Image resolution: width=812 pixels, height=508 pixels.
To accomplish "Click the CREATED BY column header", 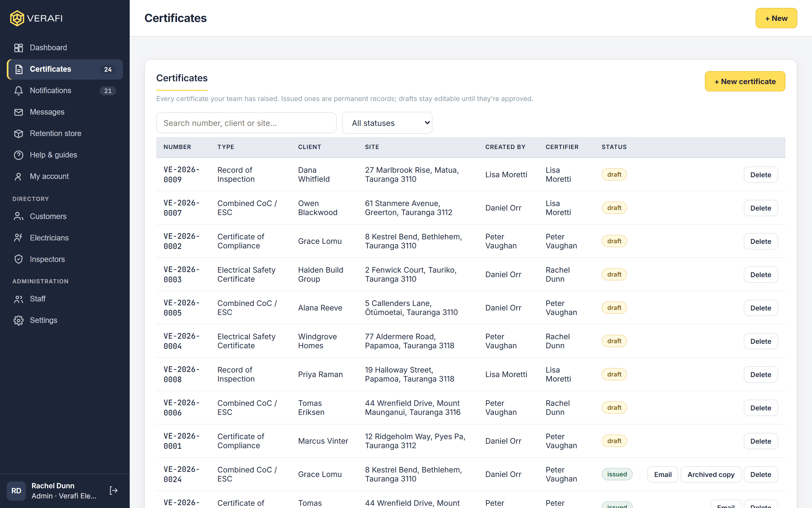I will pos(505,147).
